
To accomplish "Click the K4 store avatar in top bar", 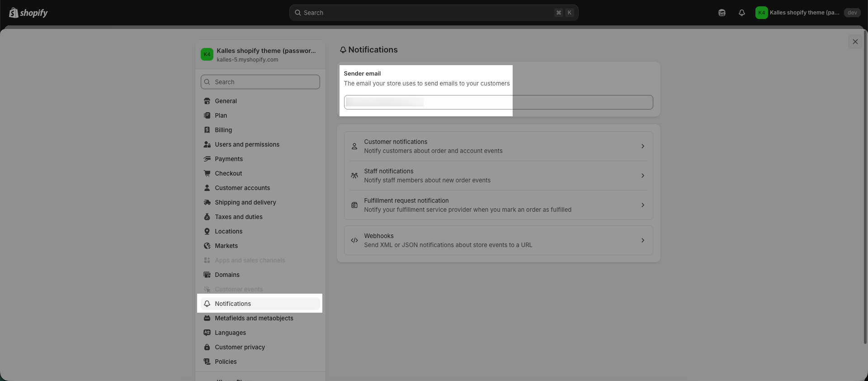I will coord(761,13).
